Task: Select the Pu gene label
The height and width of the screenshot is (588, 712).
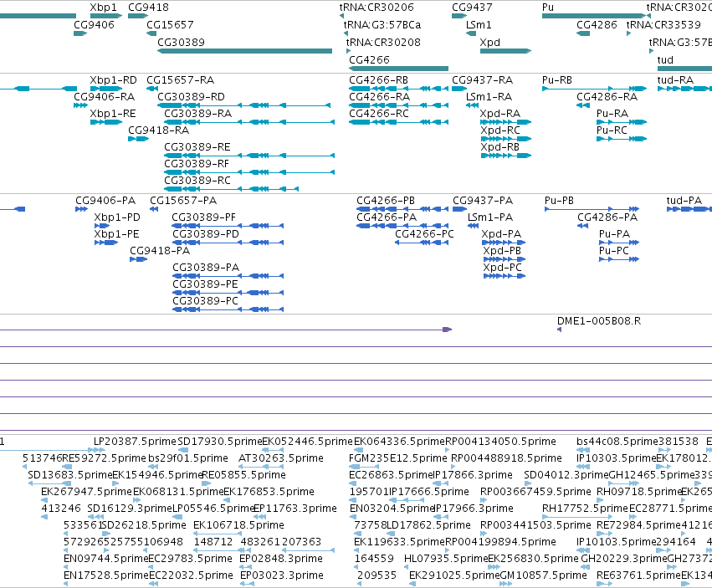Action: [x=548, y=8]
